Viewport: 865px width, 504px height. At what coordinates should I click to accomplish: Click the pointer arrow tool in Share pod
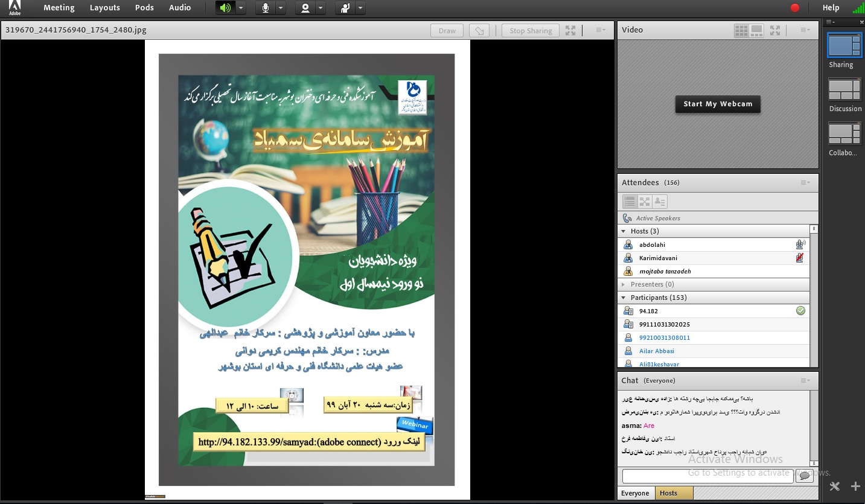coord(479,31)
